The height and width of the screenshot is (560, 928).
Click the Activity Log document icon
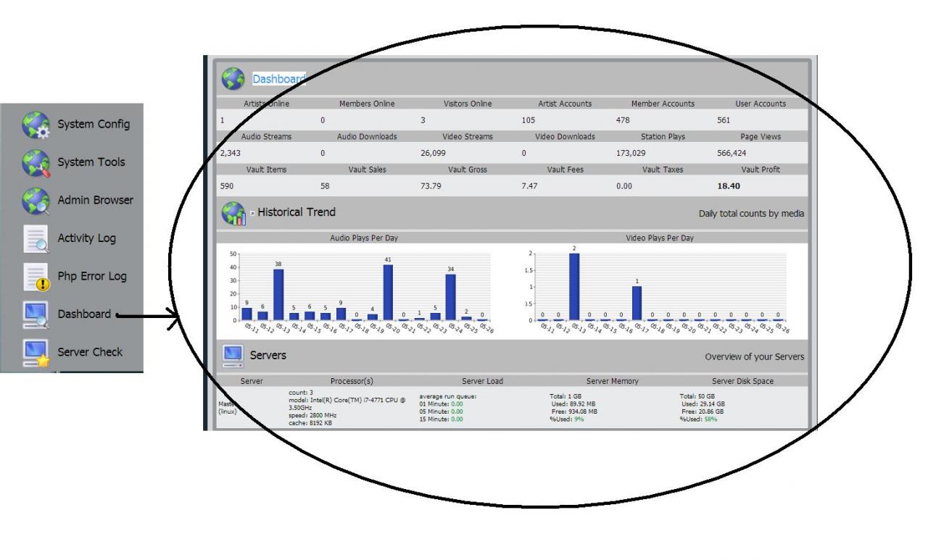click(36, 238)
